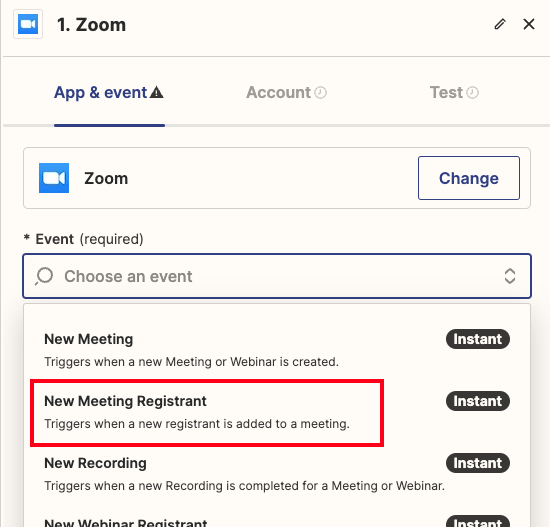
Task: Click 'Triggers when a new Recording is completed' description
Action: (x=244, y=486)
